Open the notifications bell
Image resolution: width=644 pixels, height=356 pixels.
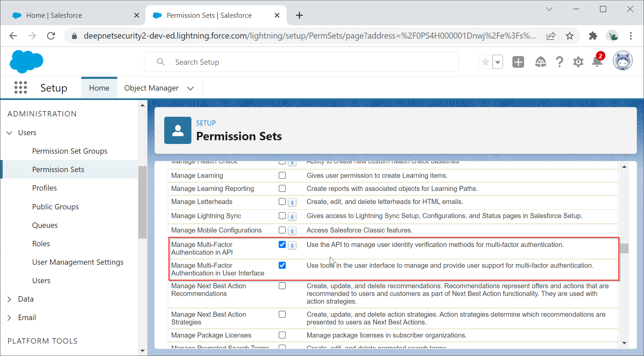point(597,62)
